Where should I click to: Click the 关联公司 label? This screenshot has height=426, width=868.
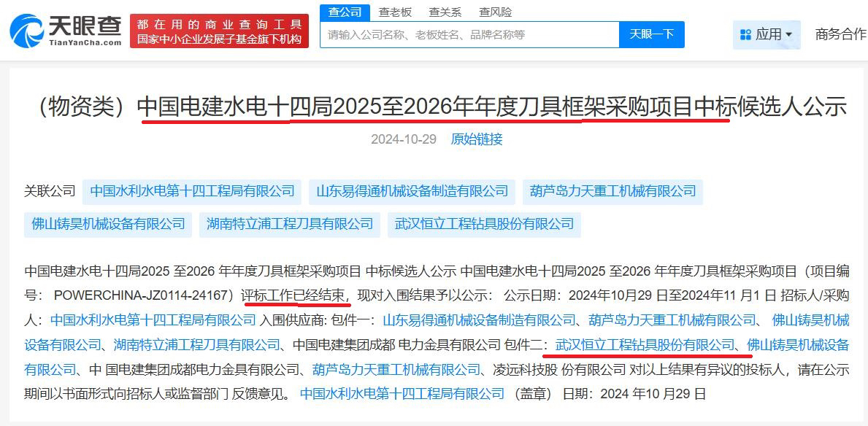[49, 192]
